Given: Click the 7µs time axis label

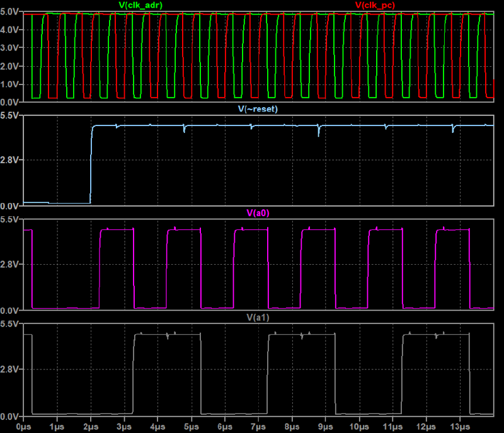Looking at the screenshot, I should click(258, 426).
